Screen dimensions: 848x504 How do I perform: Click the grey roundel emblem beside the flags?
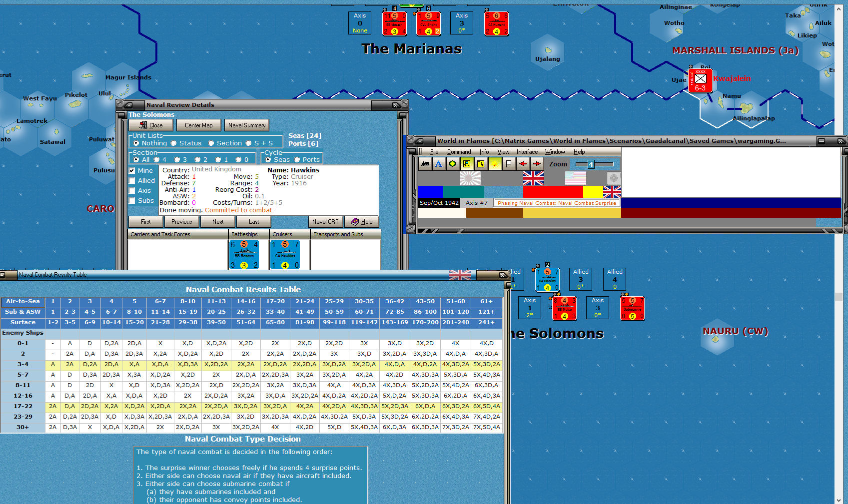pos(614,178)
